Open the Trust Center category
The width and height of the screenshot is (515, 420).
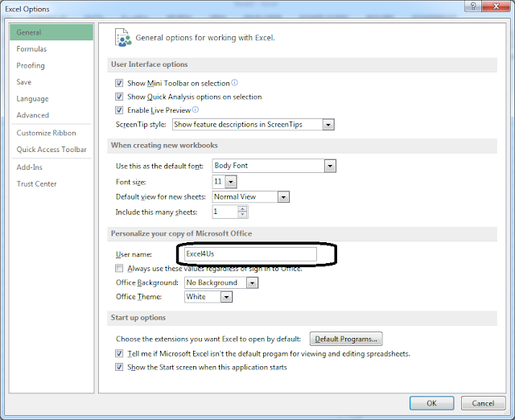[51, 184]
